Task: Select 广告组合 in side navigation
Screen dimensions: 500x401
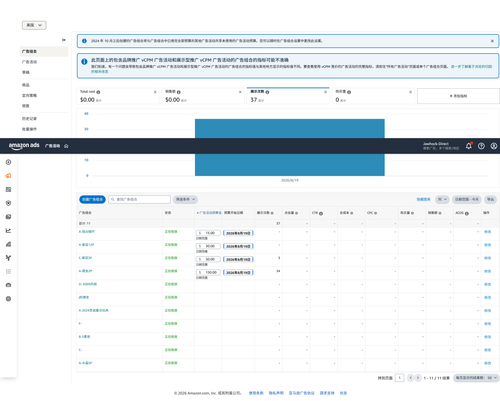Action: tap(44, 51)
